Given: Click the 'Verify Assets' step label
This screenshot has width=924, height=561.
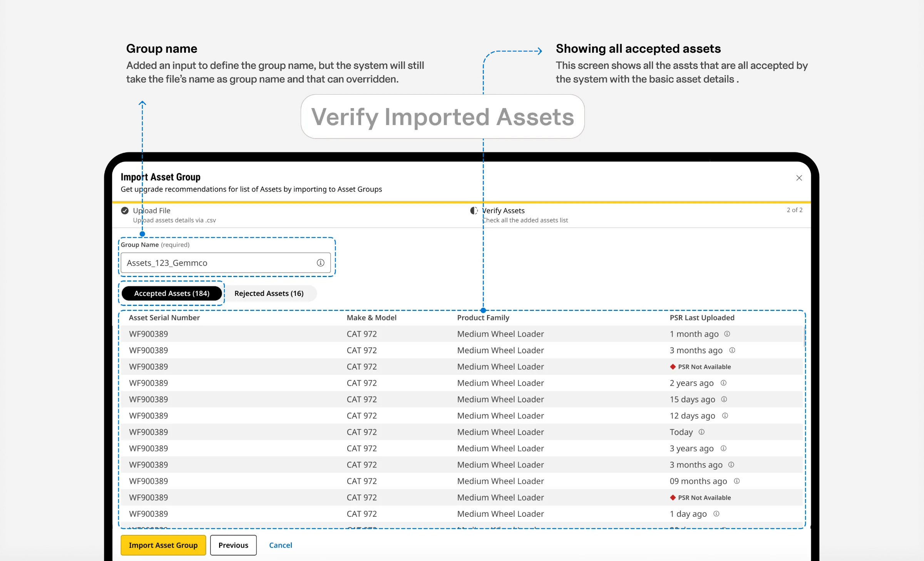Looking at the screenshot, I should coord(504,210).
